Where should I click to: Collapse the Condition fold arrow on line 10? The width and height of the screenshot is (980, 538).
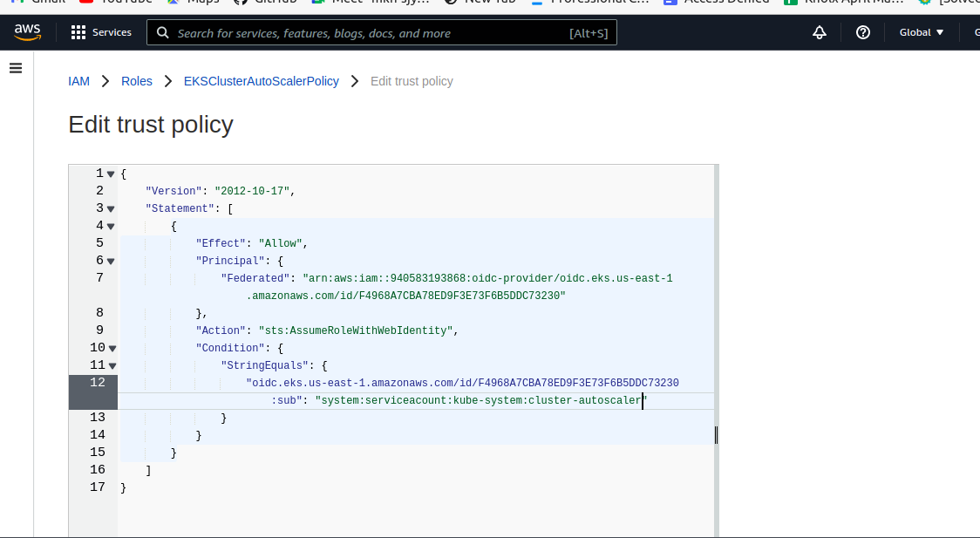112,349
